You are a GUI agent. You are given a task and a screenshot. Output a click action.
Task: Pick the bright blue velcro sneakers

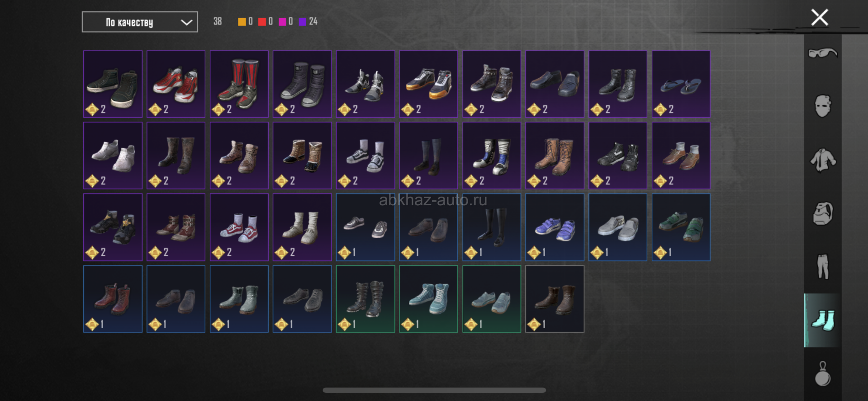pos(555,227)
